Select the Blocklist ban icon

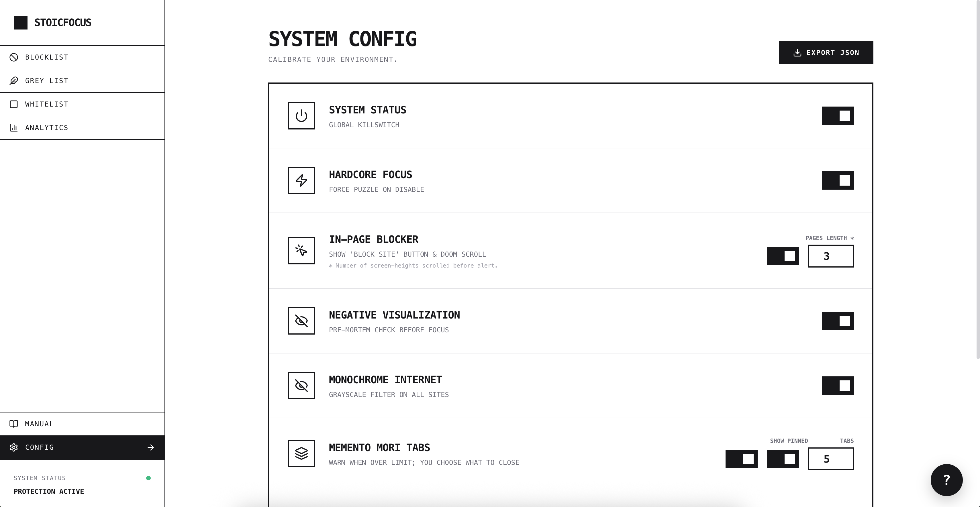[x=14, y=57]
